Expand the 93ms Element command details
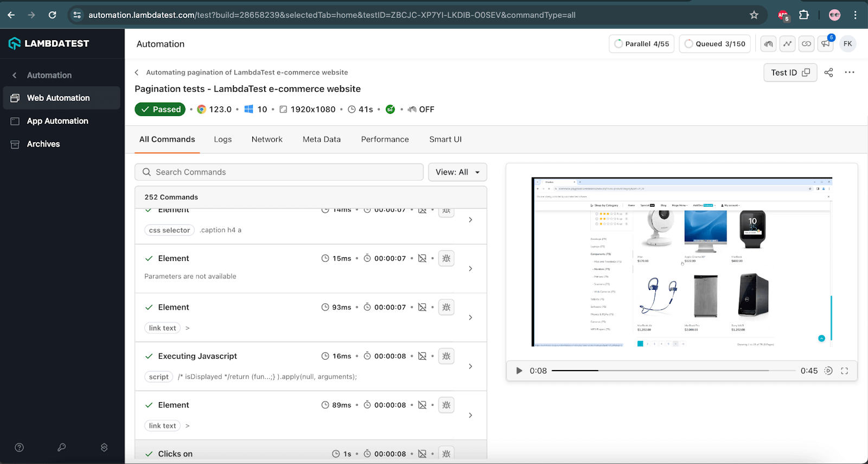This screenshot has height=464, width=868. [470, 317]
